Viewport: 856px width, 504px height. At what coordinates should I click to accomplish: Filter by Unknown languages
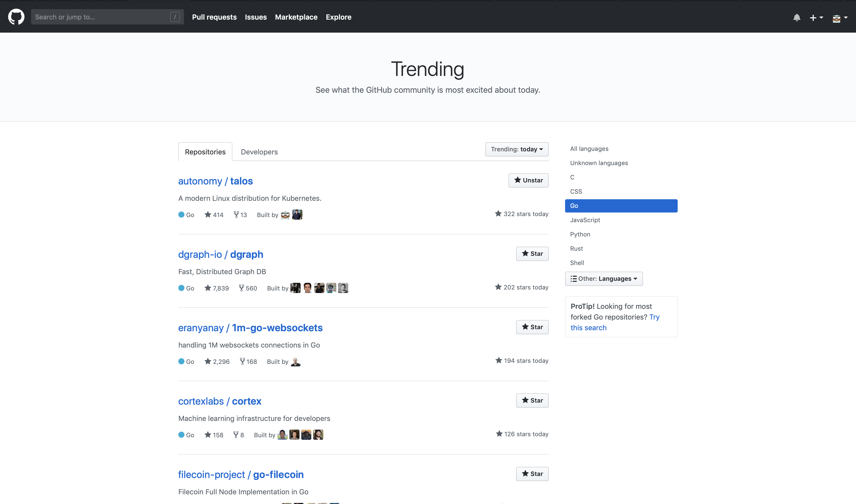coord(621,163)
